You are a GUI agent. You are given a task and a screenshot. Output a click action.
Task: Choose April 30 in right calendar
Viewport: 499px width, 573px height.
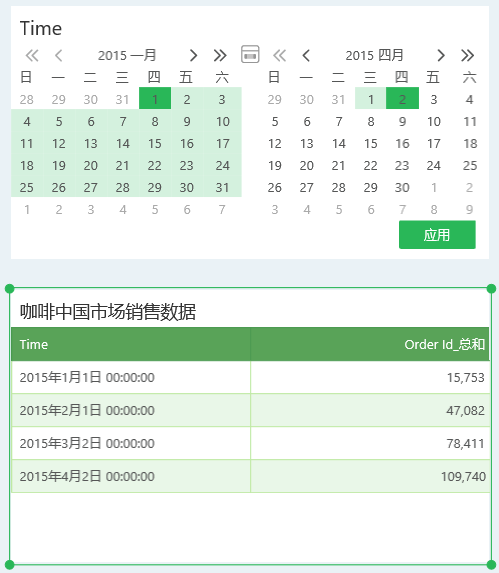point(402,187)
